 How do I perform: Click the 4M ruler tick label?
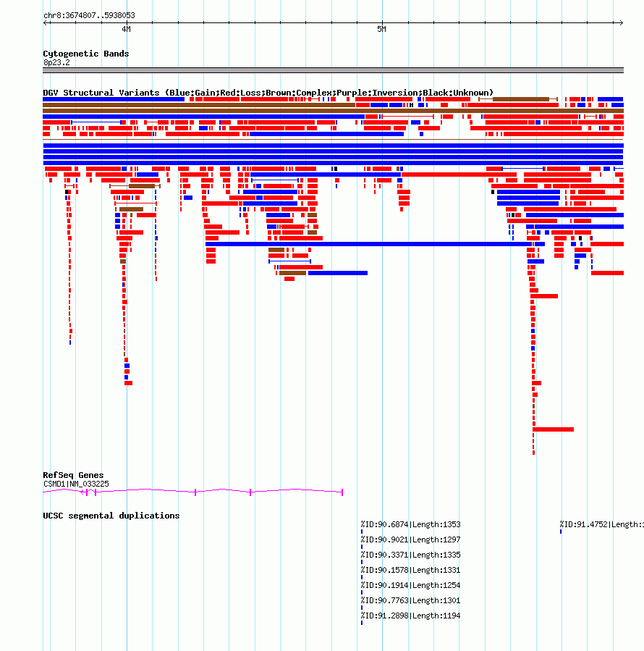[x=126, y=29]
